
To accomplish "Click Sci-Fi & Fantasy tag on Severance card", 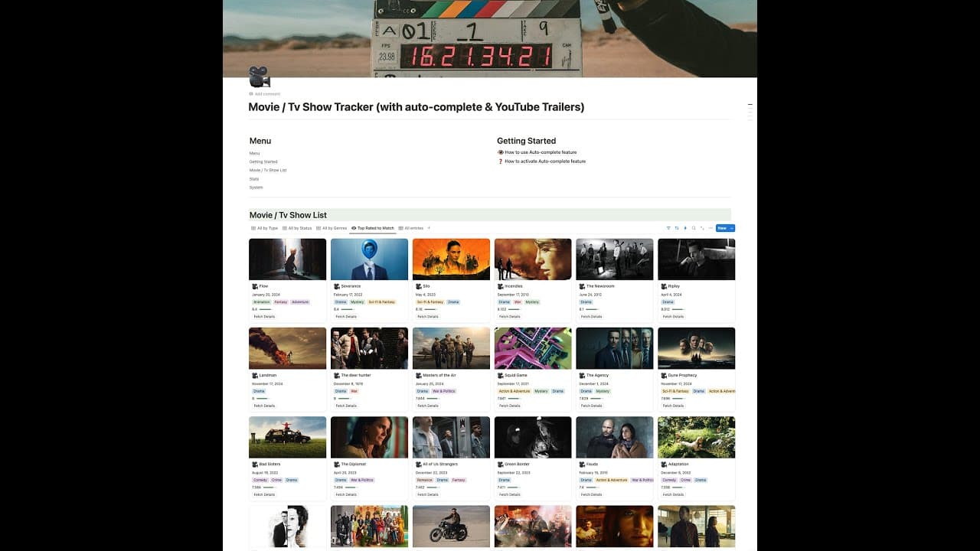I will (381, 302).
